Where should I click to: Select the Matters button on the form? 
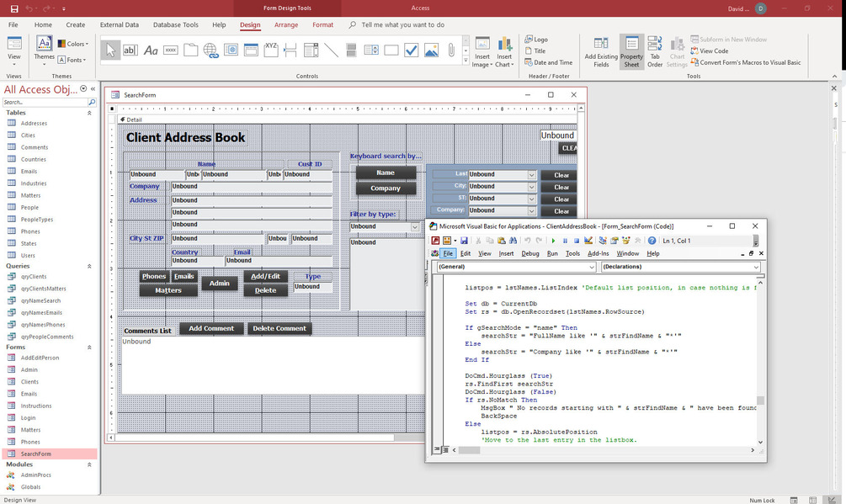tap(168, 290)
